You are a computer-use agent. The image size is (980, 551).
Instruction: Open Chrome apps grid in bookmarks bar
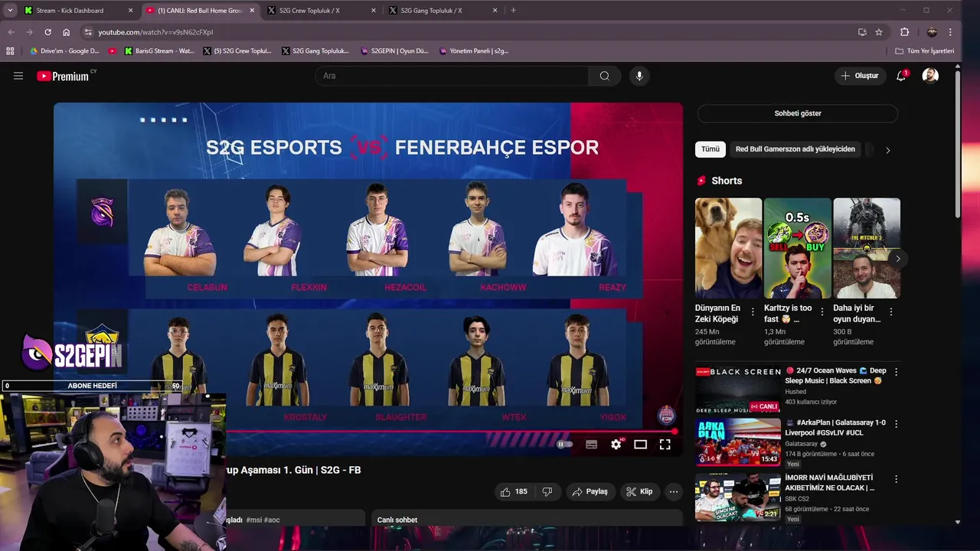click(10, 51)
